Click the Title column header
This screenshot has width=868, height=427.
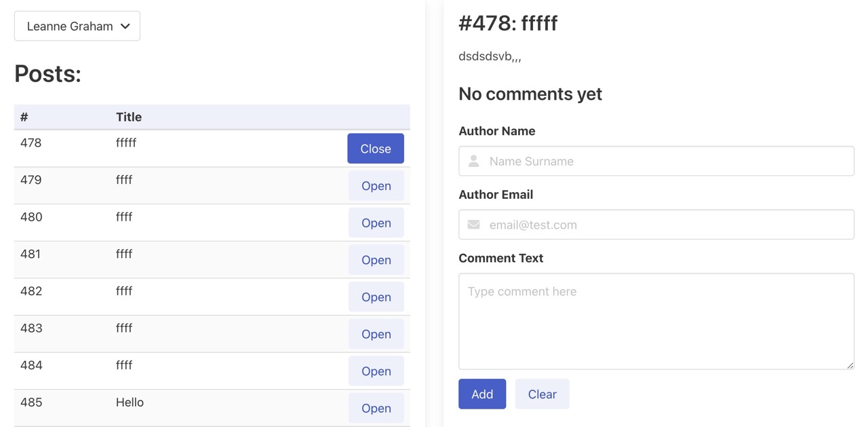129,117
